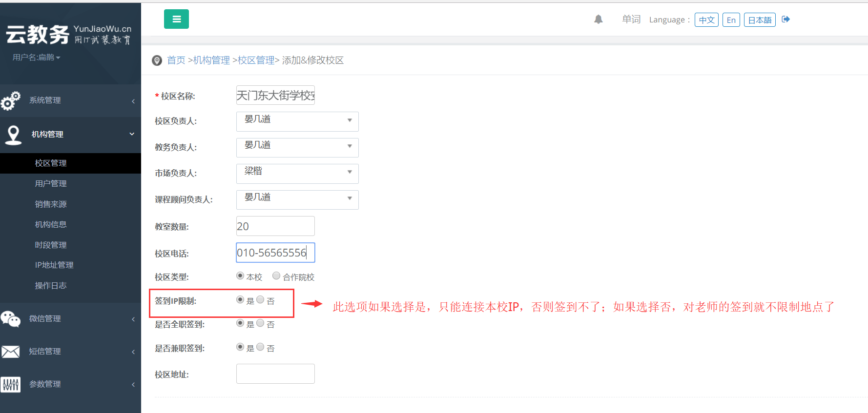This screenshot has width=868, height=413.
Task: Open the notification bell
Action: tap(598, 20)
